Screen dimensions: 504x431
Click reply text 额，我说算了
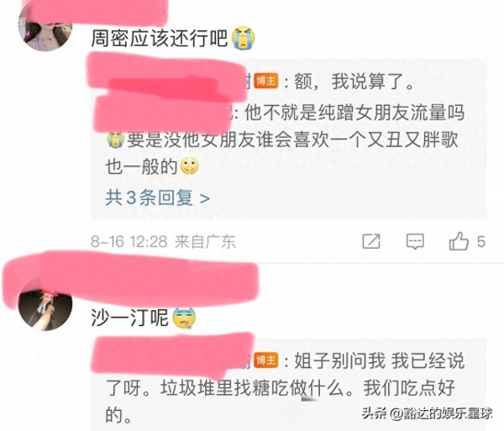(x=354, y=81)
